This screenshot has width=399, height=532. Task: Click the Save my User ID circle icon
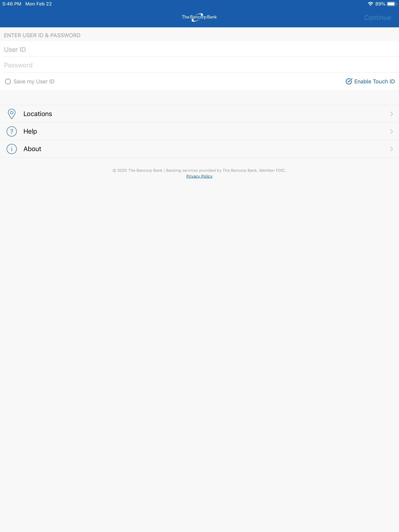click(x=8, y=82)
